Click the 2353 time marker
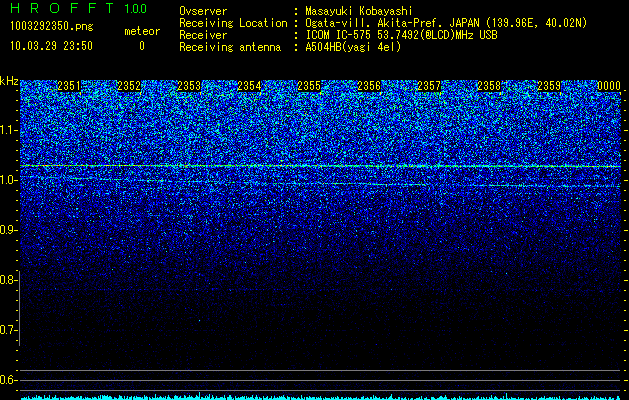Screen dimensions: 629x400 pyautogui.click(x=189, y=86)
